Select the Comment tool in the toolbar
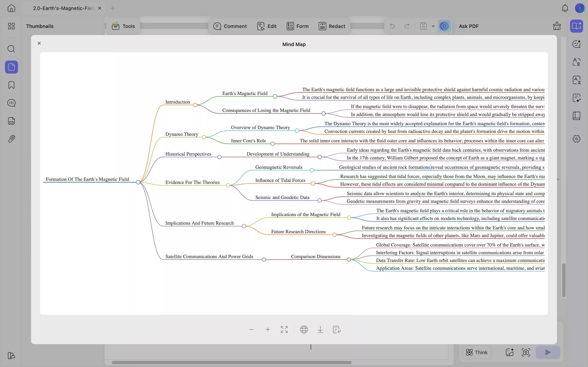This screenshot has height=367, width=588. [230, 26]
